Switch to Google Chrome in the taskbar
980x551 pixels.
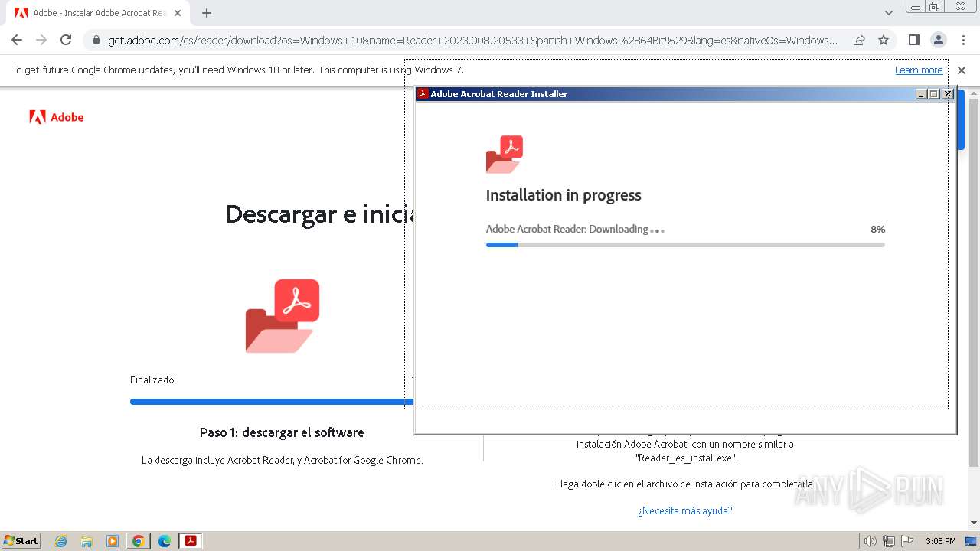pyautogui.click(x=139, y=541)
